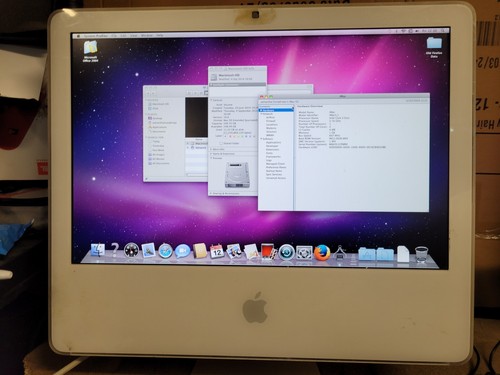Select Firewall under Network
Viewport: 500px width, 375px height.
coord(271,121)
